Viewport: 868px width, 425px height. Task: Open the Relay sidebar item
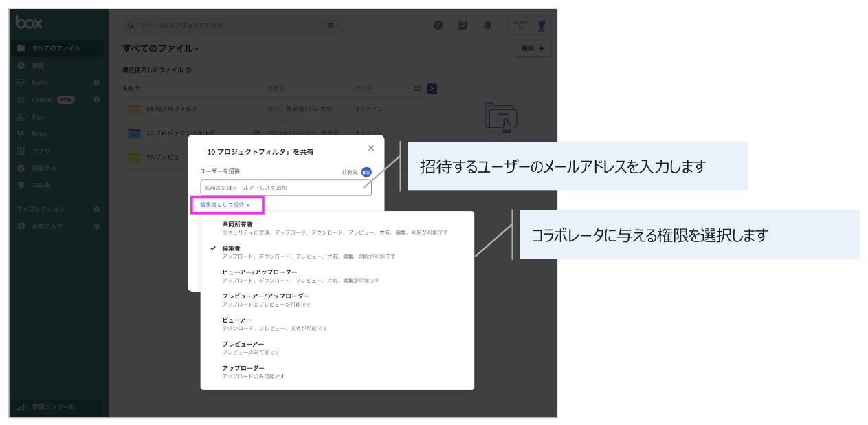39,134
